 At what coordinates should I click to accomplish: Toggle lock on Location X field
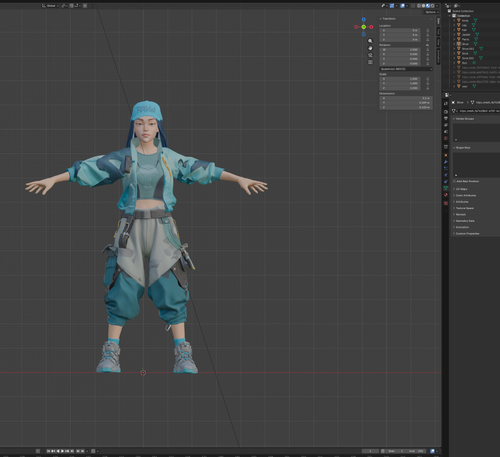[428, 30]
